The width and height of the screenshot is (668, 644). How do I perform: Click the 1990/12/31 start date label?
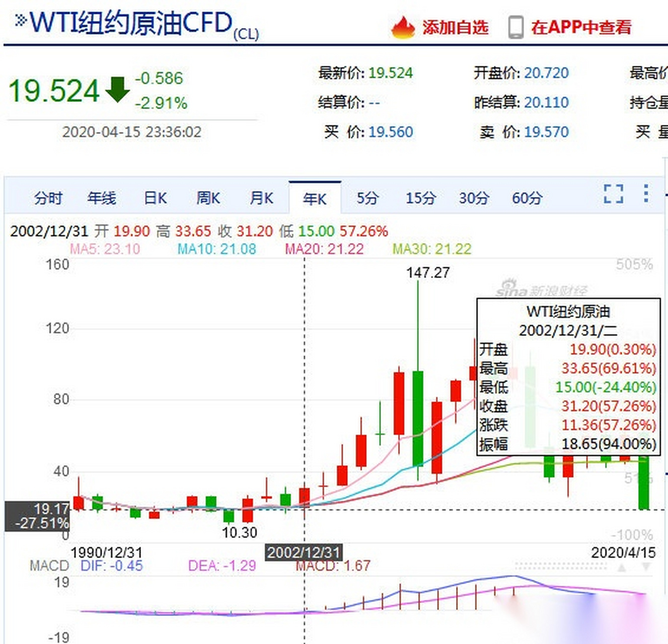106,552
